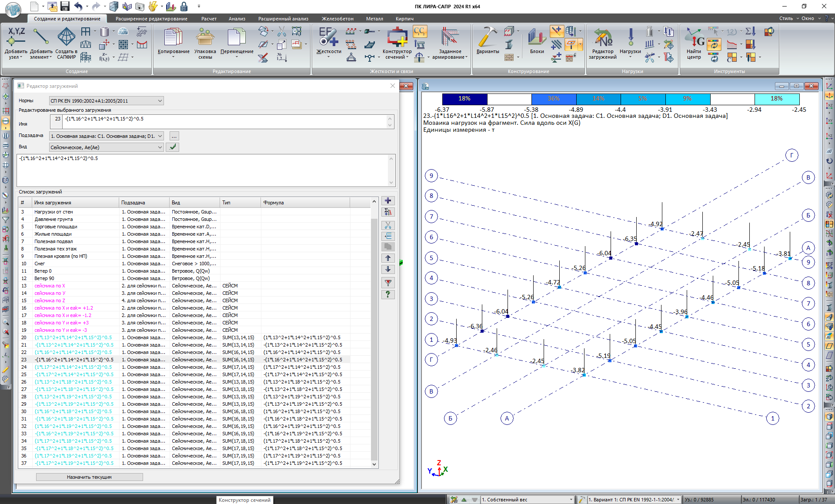Apply load type with green checkmark button
The image size is (835, 504).
(x=173, y=147)
